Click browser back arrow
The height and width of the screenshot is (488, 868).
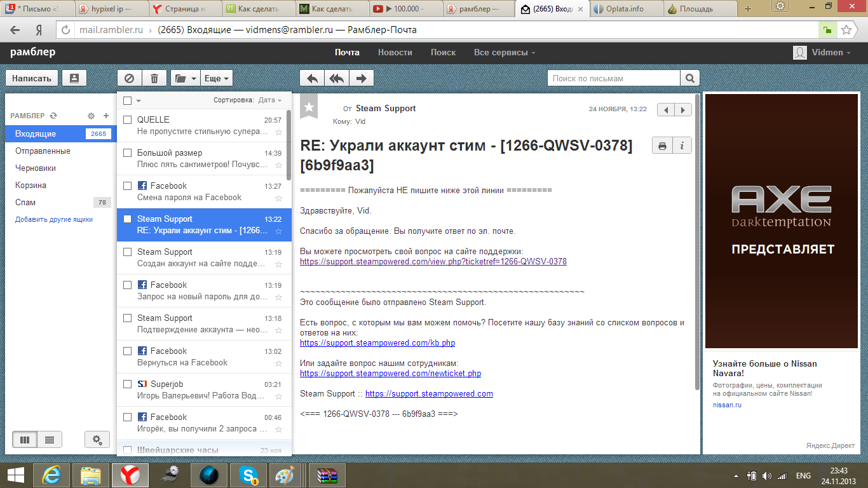pyautogui.click(x=15, y=30)
